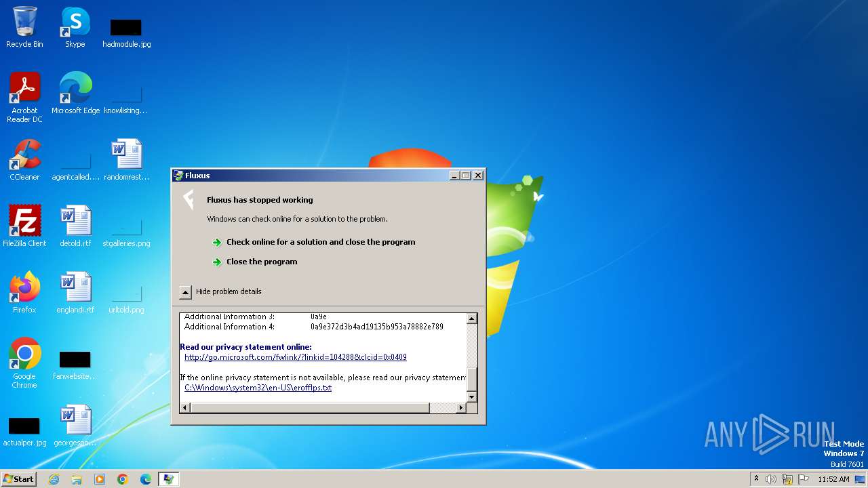Open the online privacy statement link
The image size is (868, 488).
click(x=296, y=357)
